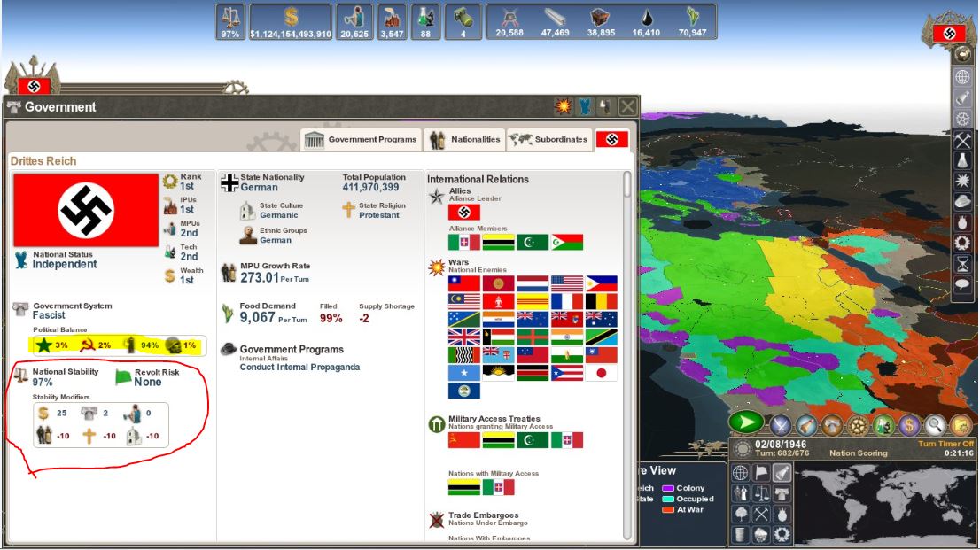Click the Nation Scoring button

point(858,453)
